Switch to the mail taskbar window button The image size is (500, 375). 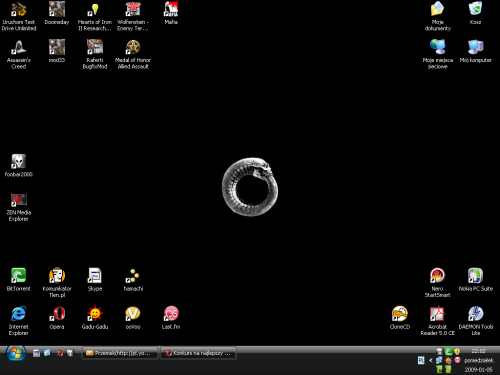point(120,353)
